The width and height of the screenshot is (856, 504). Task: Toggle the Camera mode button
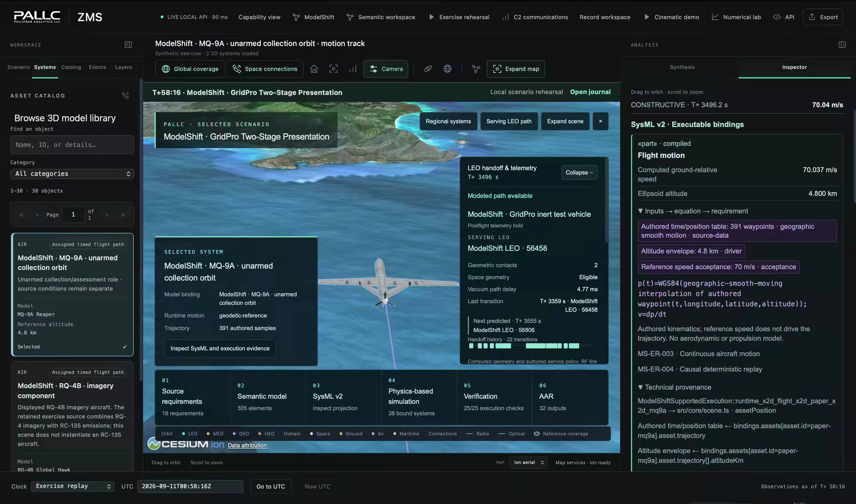(386, 69)
